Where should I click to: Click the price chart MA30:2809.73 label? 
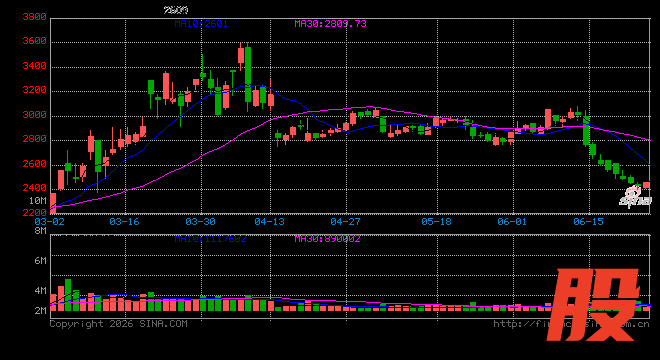(330, 24)
